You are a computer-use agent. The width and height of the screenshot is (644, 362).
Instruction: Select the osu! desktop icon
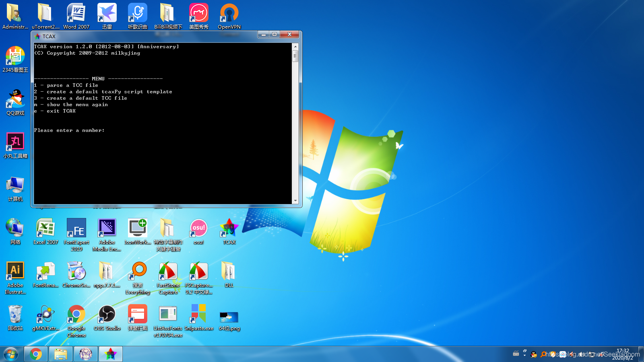coord(199,231)
